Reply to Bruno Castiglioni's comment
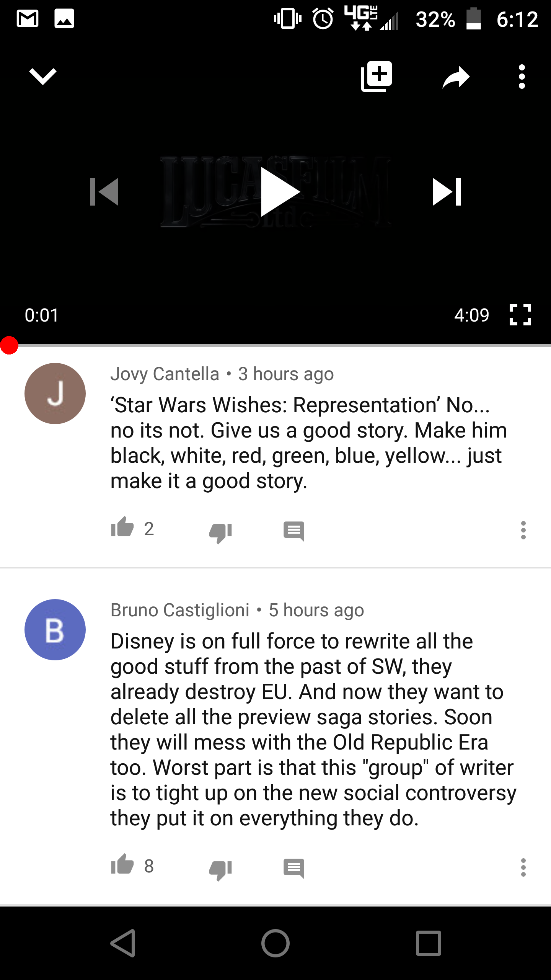 click(294, 868)
